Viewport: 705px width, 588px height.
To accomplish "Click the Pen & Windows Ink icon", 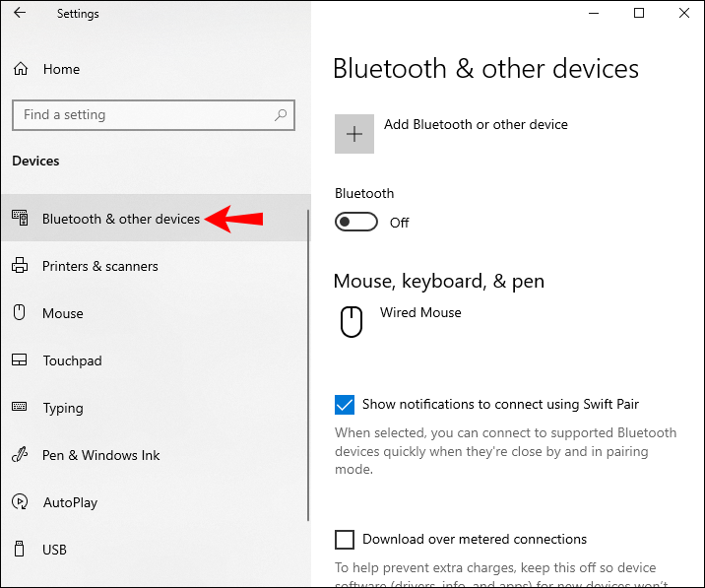I will point(20,455).
